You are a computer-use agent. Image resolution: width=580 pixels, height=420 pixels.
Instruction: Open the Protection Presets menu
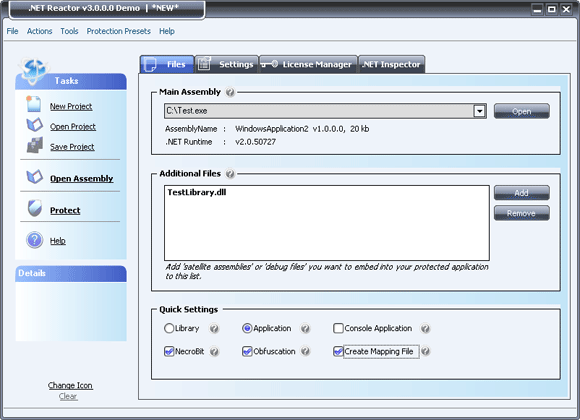pyautogui.click(x=118, y=31)
